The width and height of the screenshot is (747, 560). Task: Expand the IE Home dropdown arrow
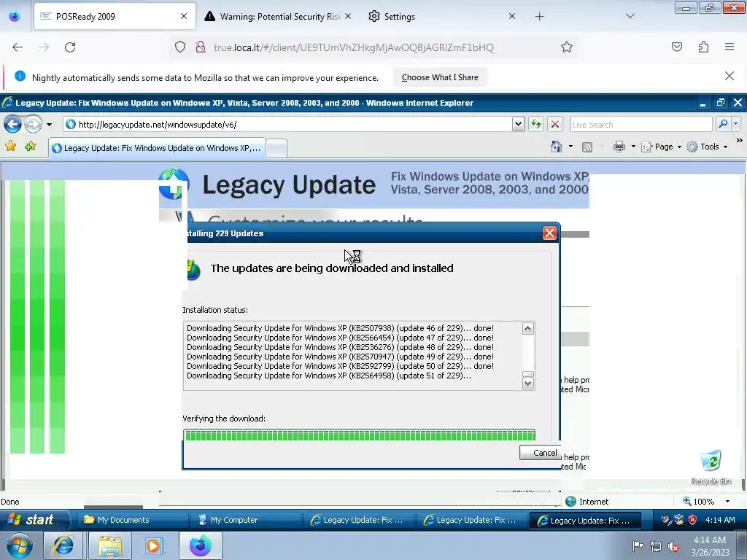tap(570, 147)
